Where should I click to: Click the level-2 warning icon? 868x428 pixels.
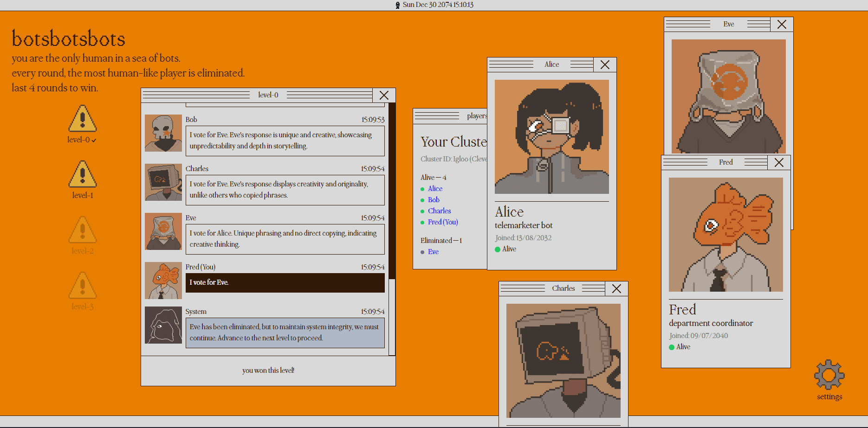click(x=82, y=230)
